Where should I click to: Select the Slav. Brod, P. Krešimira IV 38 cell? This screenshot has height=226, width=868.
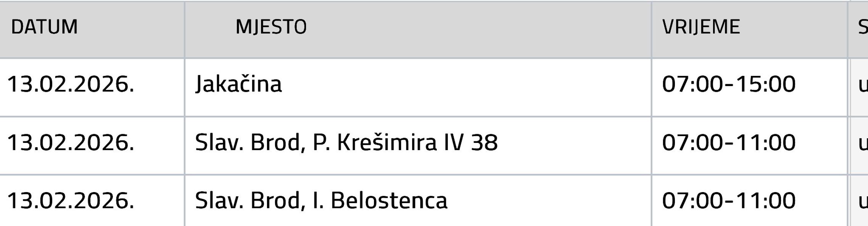click(346, 143)
